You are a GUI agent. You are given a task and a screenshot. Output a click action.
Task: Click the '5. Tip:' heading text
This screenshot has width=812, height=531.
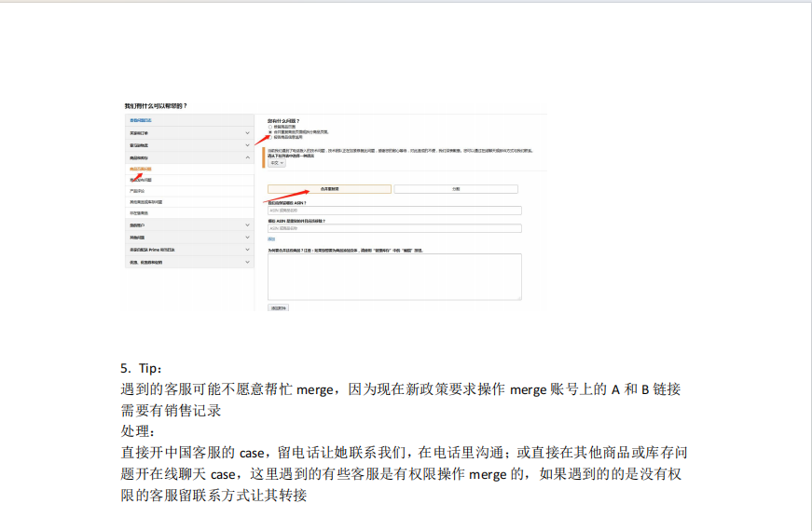point(142,369)
